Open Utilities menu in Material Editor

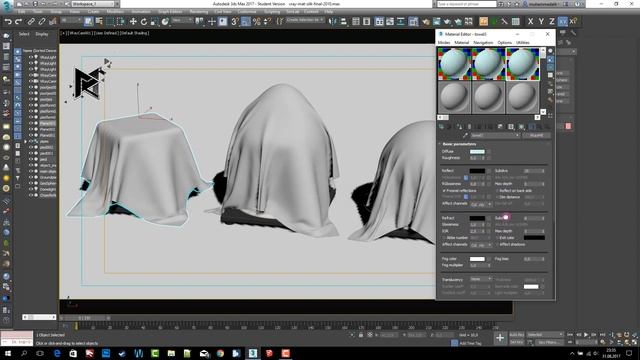(x=522, y=42)
